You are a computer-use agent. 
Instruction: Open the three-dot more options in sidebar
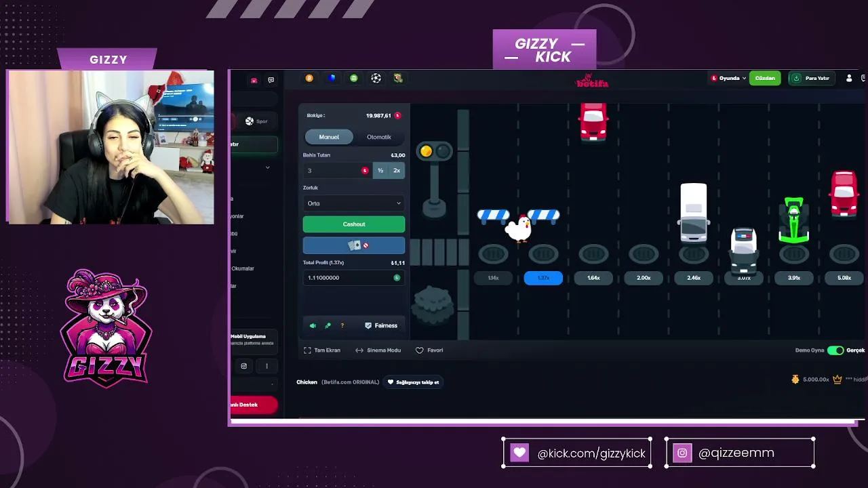267,366
